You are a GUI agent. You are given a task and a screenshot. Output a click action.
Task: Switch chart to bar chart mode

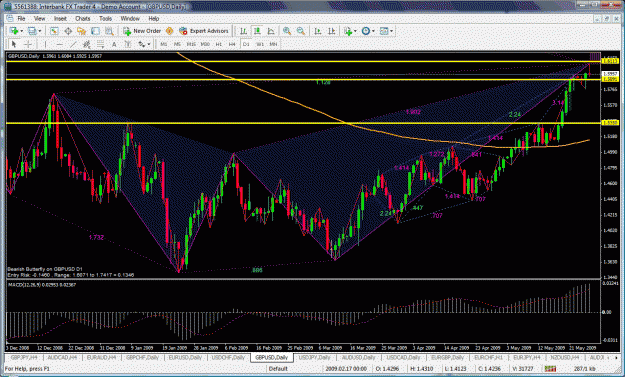click(x=243, y=31)
